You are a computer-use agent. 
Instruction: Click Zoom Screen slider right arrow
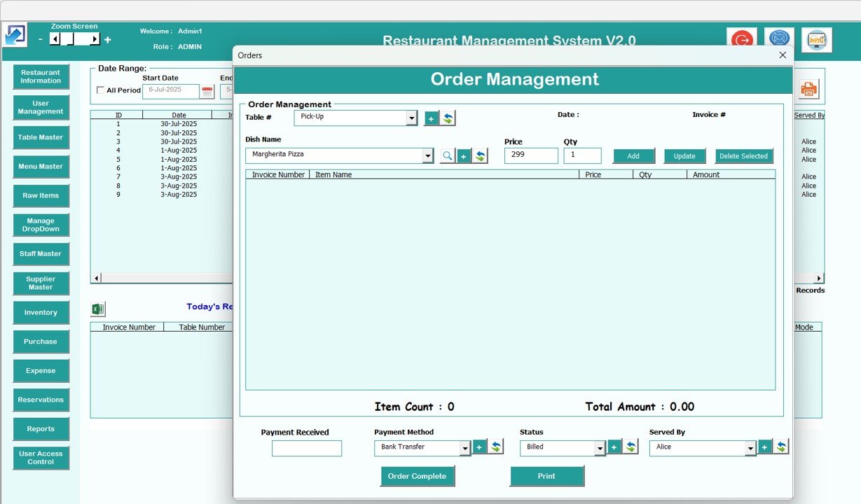95,39
